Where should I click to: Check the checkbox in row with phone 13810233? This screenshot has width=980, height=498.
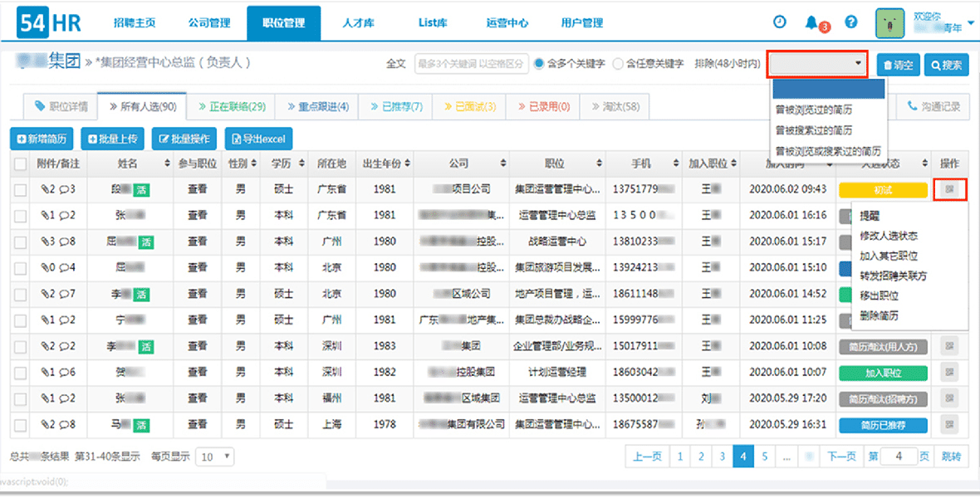click(x=21, y=242)
